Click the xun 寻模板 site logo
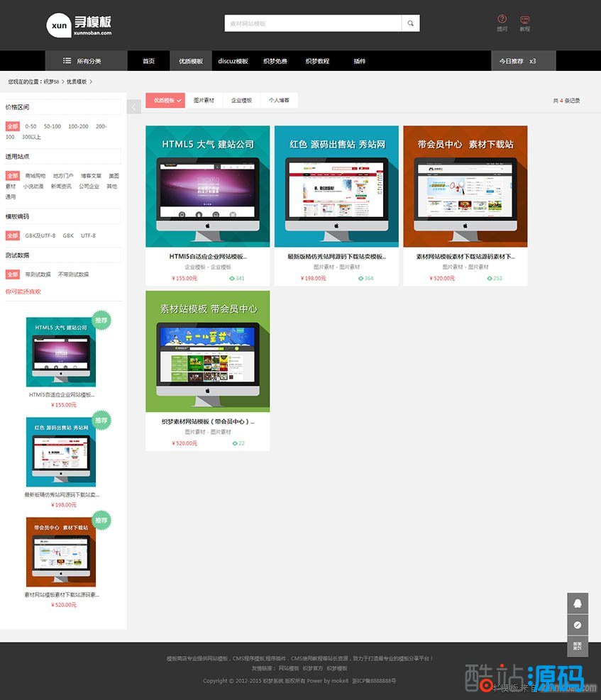The width and height of the screenshot is (601, 700). pyautogui.click(x=79, y=26)
